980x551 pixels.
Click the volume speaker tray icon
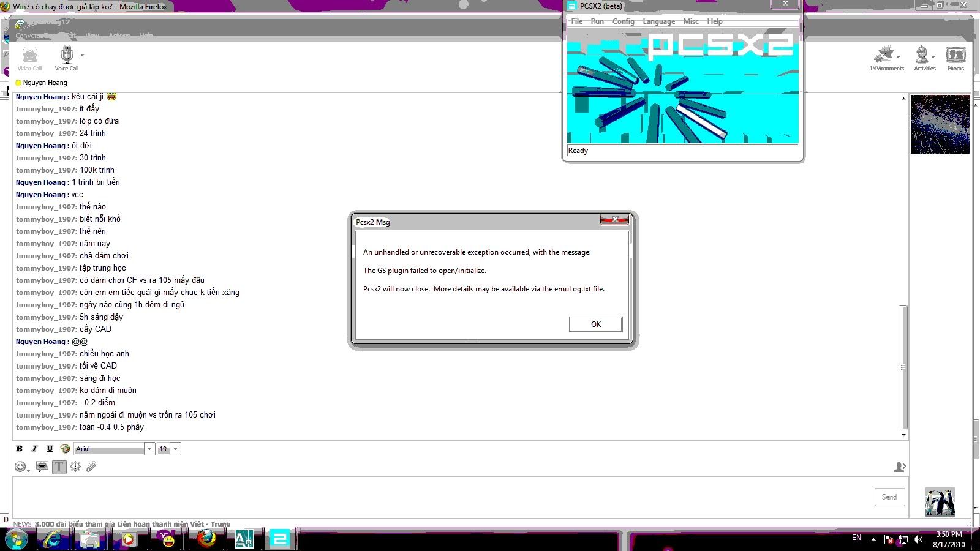tap(918, 539)
